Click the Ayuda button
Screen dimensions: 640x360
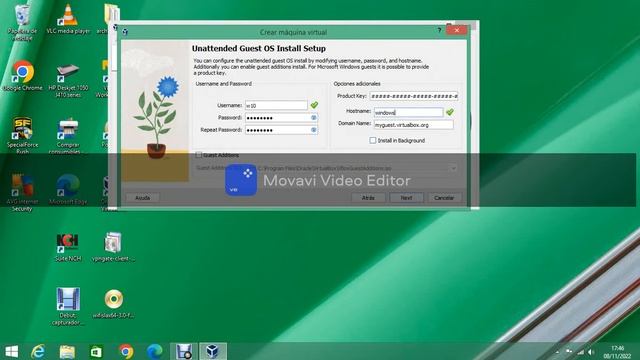(142, 198)
